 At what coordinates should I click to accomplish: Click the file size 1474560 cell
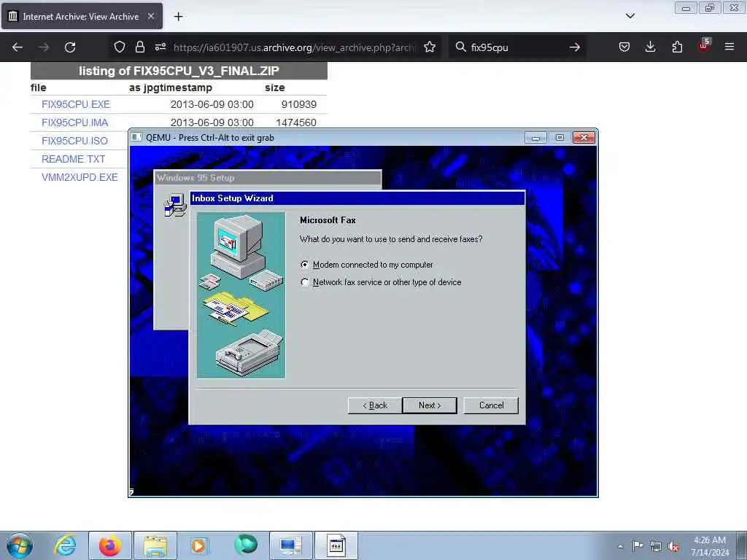coord(296,122)
